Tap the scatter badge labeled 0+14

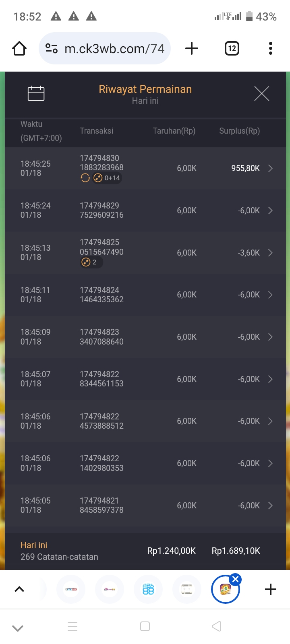point(107,178)
